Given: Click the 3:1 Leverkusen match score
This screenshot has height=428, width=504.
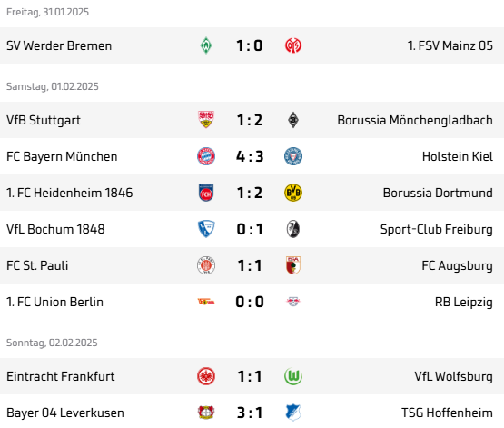Looking at the screenshot, I should [x=250, y=413].
